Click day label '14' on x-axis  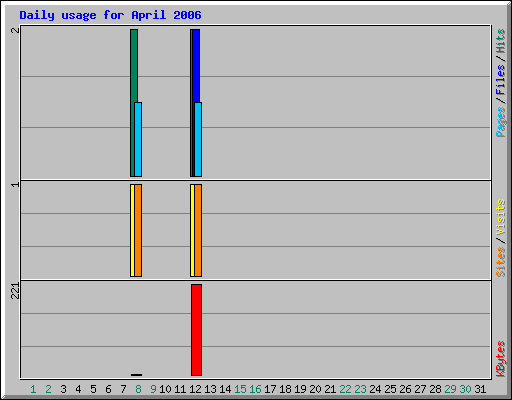click(225, 389)
